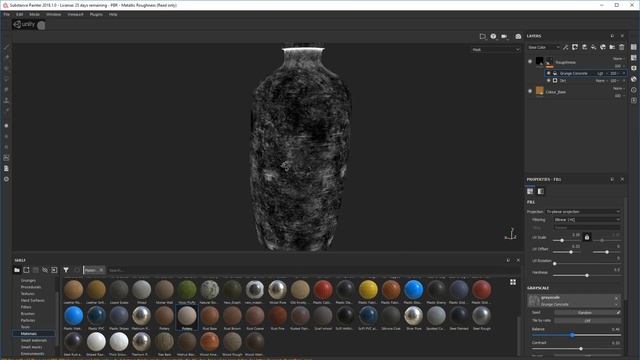Select the Smart masks shelf category

(32, 347)
